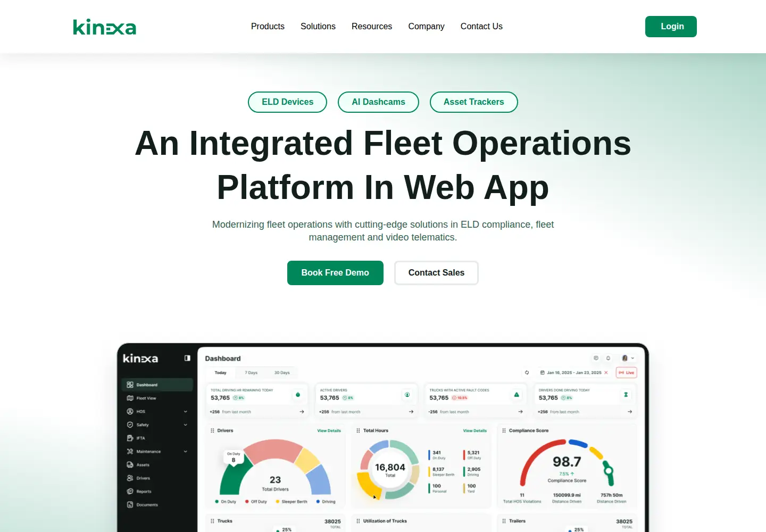Click the Login button

(x=671, y=27)
